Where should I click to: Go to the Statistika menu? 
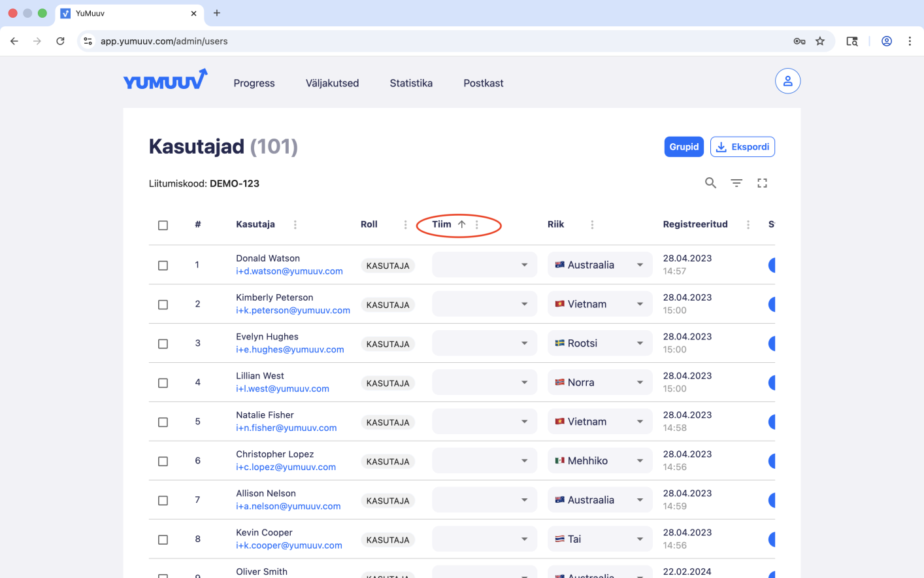click(411, 83)
